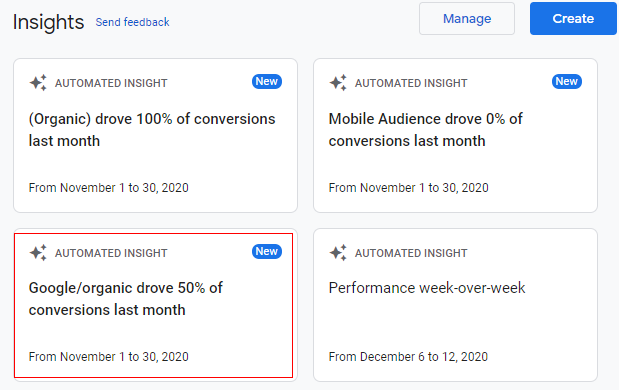619x390 pixels.
Task: Click the Manage button
Action: [x=467, y=19]
